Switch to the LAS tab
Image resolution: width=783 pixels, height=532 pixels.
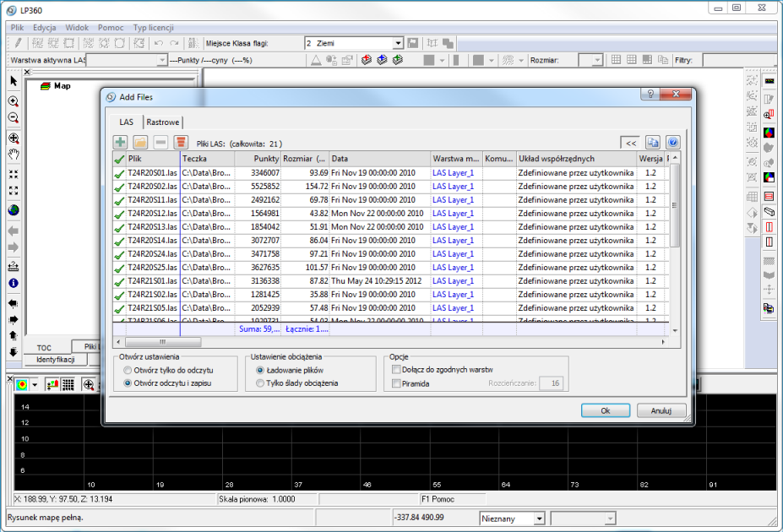coord(127,122)
